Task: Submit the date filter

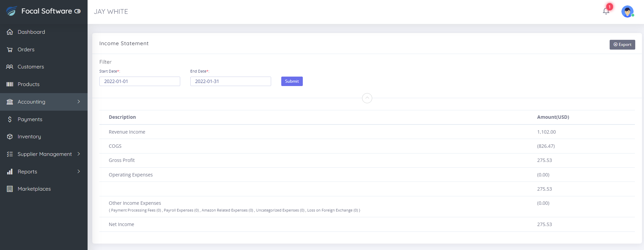Action: coord(292,81)
